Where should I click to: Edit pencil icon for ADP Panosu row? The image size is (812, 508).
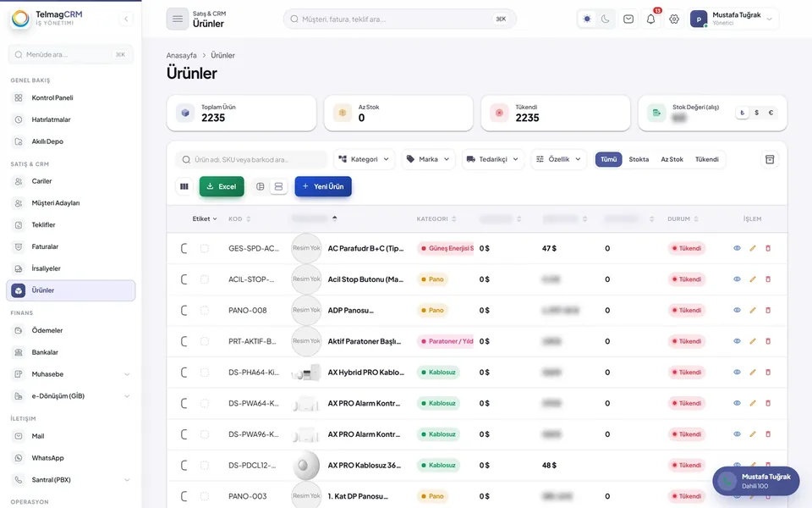coord(753,311)
